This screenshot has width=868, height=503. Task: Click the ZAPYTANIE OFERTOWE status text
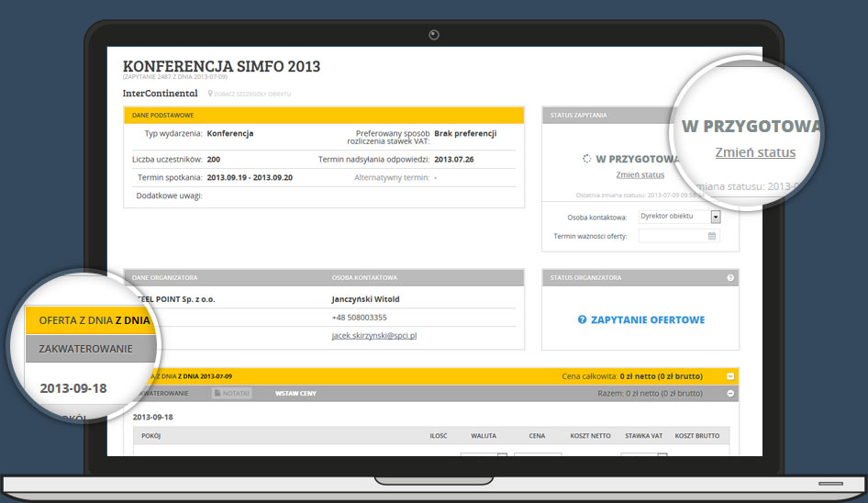[x=648, y=319]
